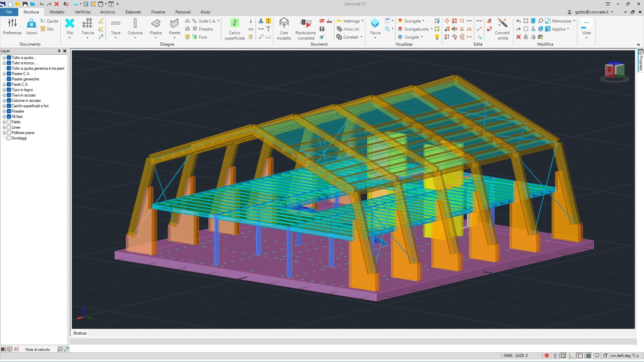Click the Filo tool icon
Viewport: 644px width, 362px height.
(x=70, y=23)
